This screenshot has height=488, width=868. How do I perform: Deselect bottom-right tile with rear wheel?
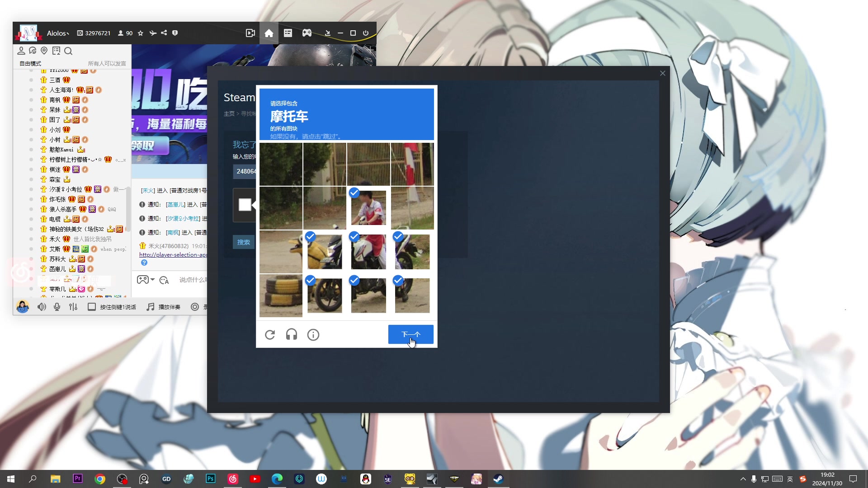coord(412,296)
